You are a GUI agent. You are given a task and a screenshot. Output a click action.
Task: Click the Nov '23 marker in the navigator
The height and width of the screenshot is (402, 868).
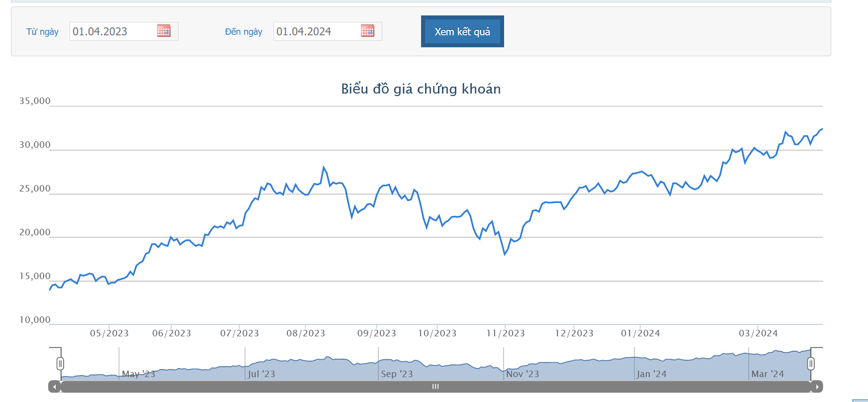pyautogui.click(x=522, y=374)
